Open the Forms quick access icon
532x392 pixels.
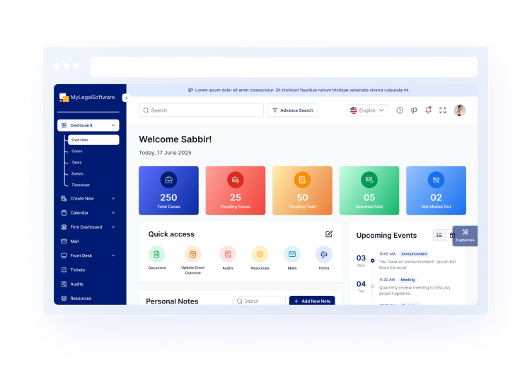coord(324,254)
